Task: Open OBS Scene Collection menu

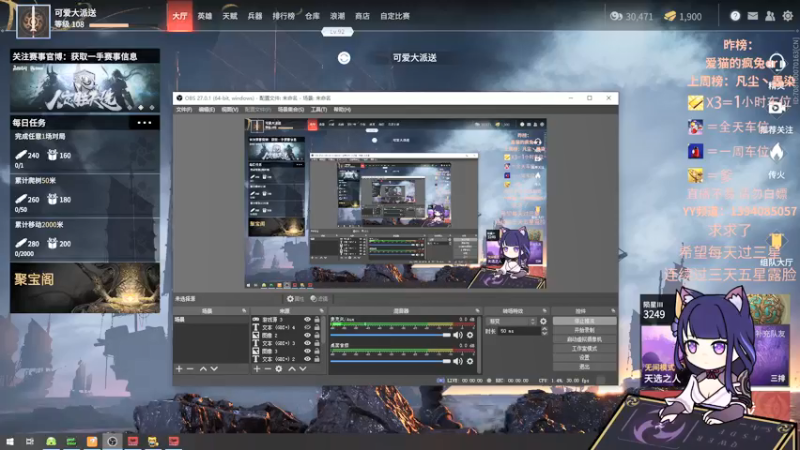Action: point(290,110)
